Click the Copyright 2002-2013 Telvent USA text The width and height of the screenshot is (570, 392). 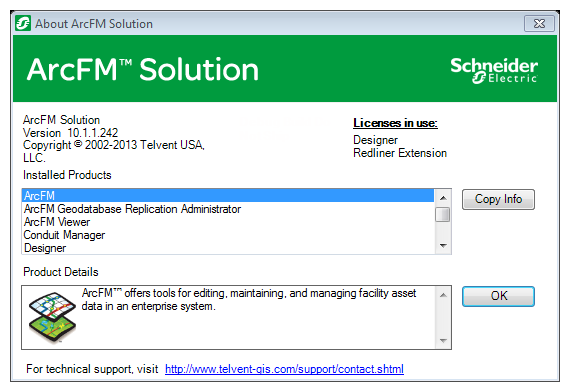(114, 151)
